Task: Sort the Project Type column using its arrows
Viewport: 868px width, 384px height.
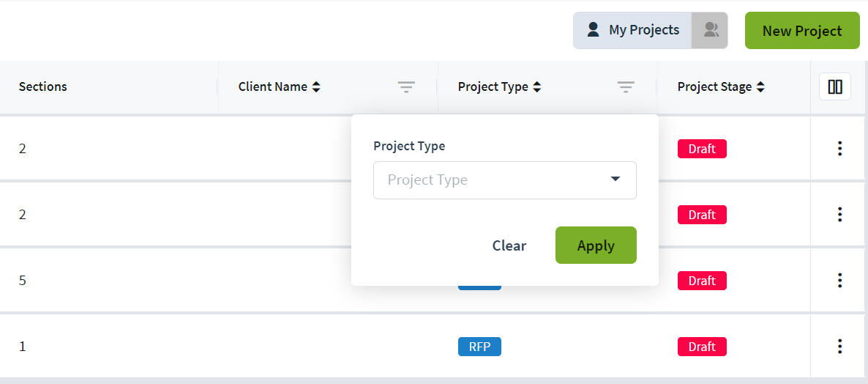Action: [536, 87]
